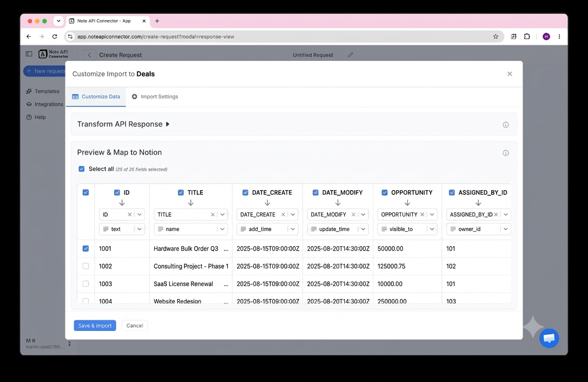Open Integrations in the sidebar
This screenshot has height=382, width=588.
pos(45,104)
